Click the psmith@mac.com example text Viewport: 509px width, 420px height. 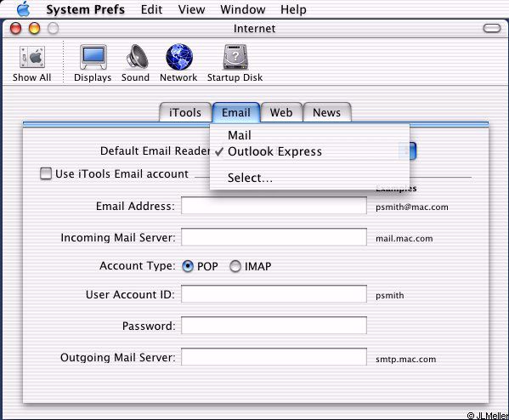pyautogui.click(x=412, y=207)
